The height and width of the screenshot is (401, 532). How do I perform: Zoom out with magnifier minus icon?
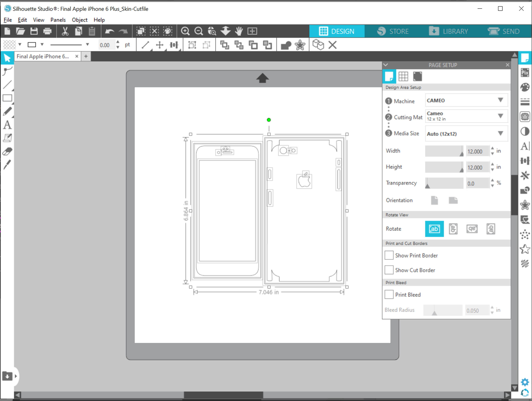tap(198, 31)
